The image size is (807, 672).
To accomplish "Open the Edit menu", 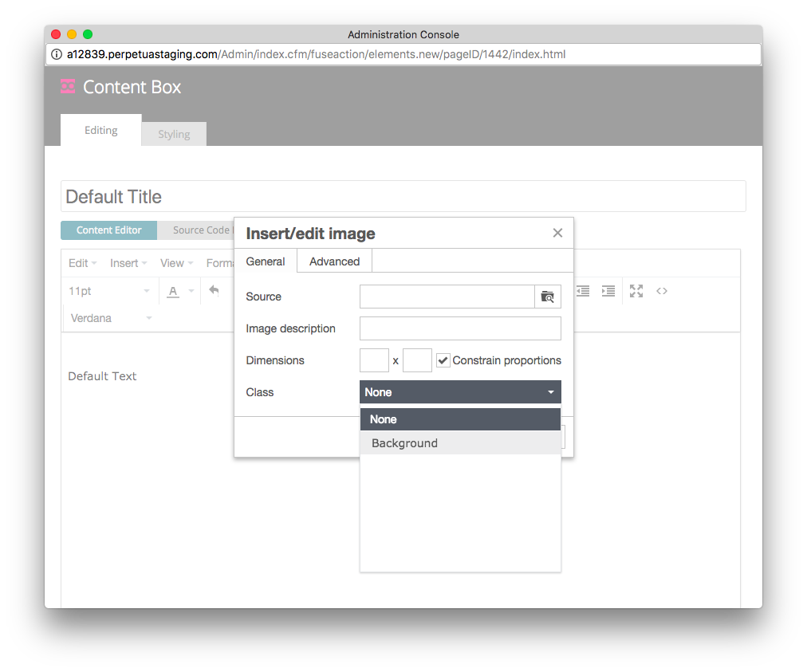I will (82, 263).
